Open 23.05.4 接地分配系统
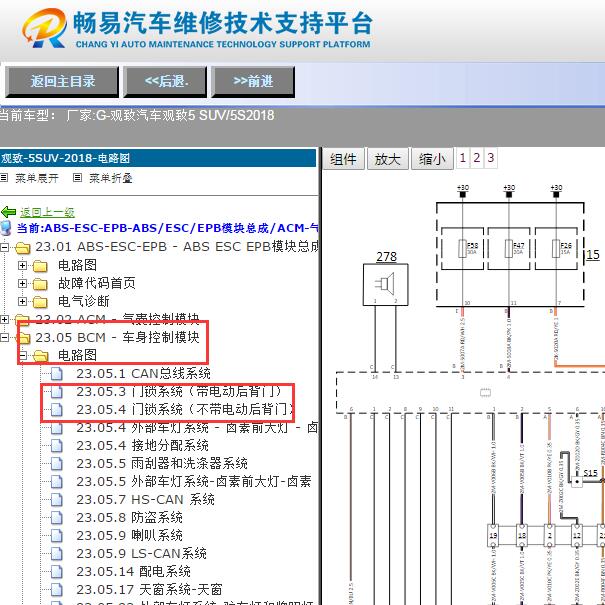 point(142,446)
